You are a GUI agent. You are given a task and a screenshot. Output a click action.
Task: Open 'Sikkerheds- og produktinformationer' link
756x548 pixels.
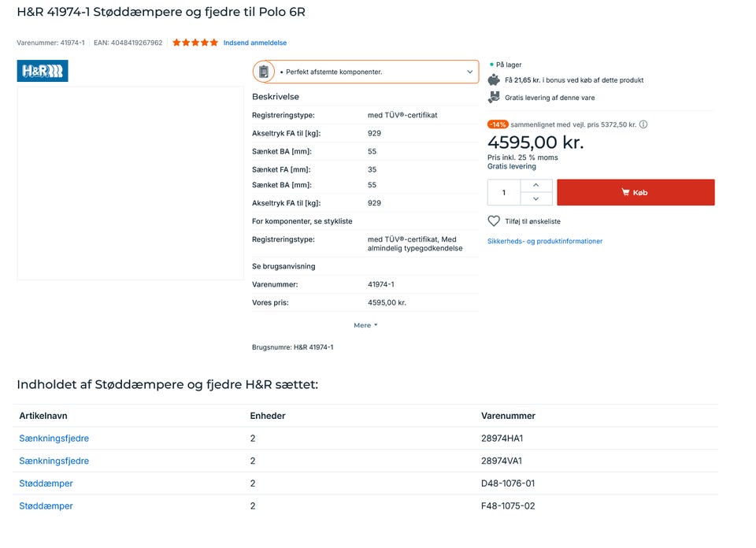click(545, 241)
